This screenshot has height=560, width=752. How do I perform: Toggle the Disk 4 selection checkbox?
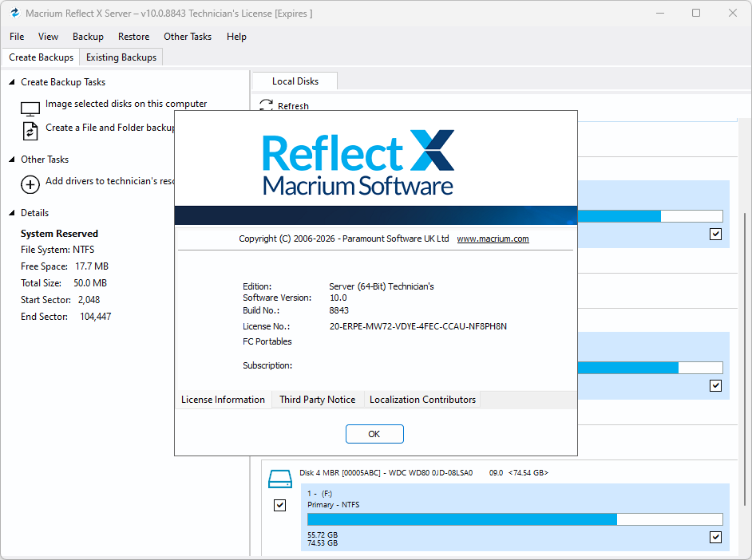[x=279, y=505]
